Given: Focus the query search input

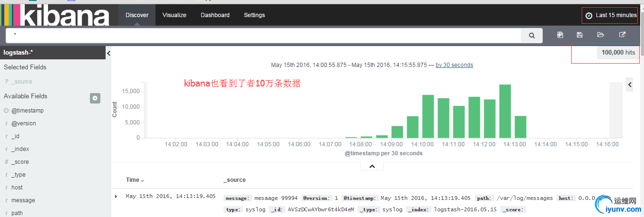Looking at the screenshot, I should [x=263, y=35].
